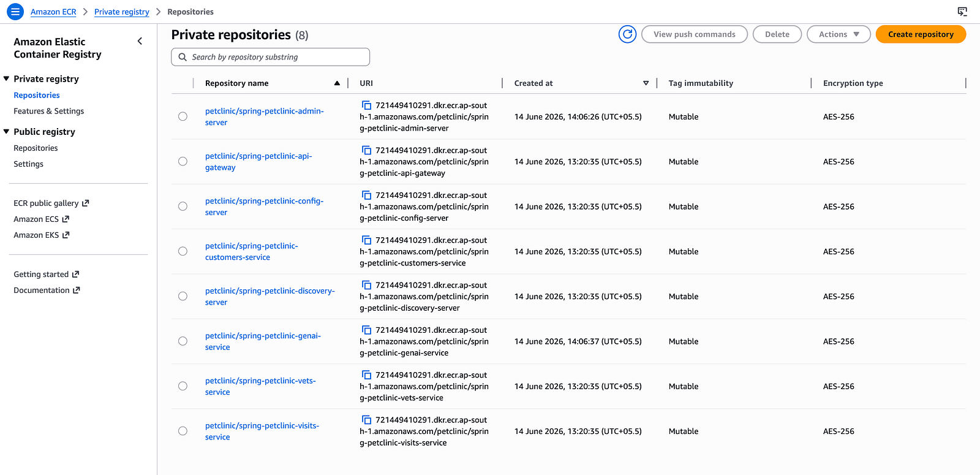Click external link icon beside Amazon ECS
Image resolution: width=980 pixels, height=475 pixels.
click(x=66, y=219)
